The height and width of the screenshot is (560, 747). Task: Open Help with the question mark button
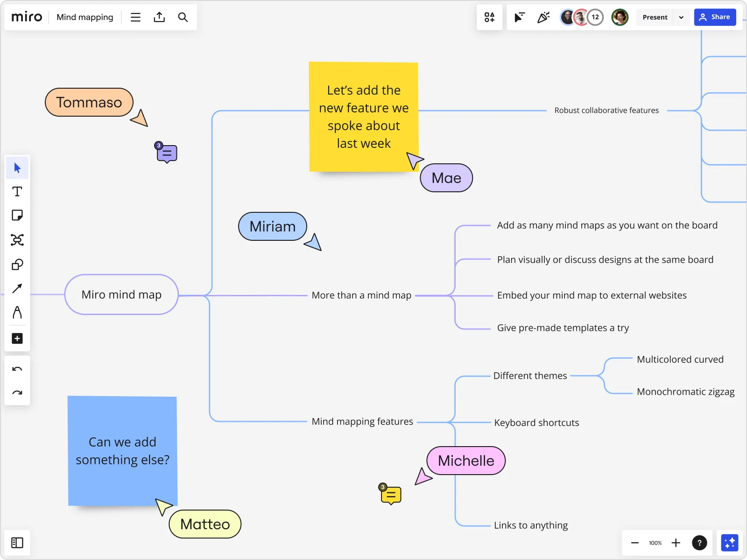[x=700, y=543]
